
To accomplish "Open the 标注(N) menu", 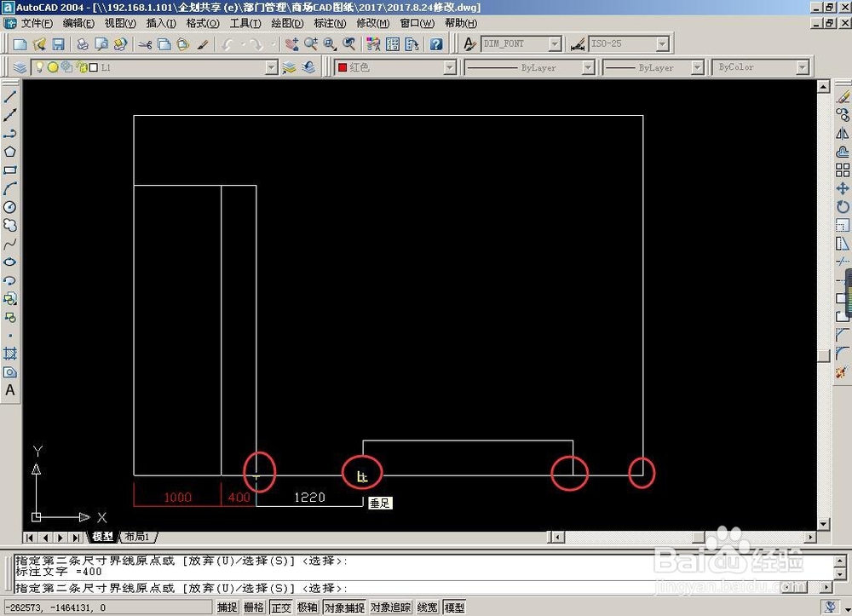I will coord(330,23).
